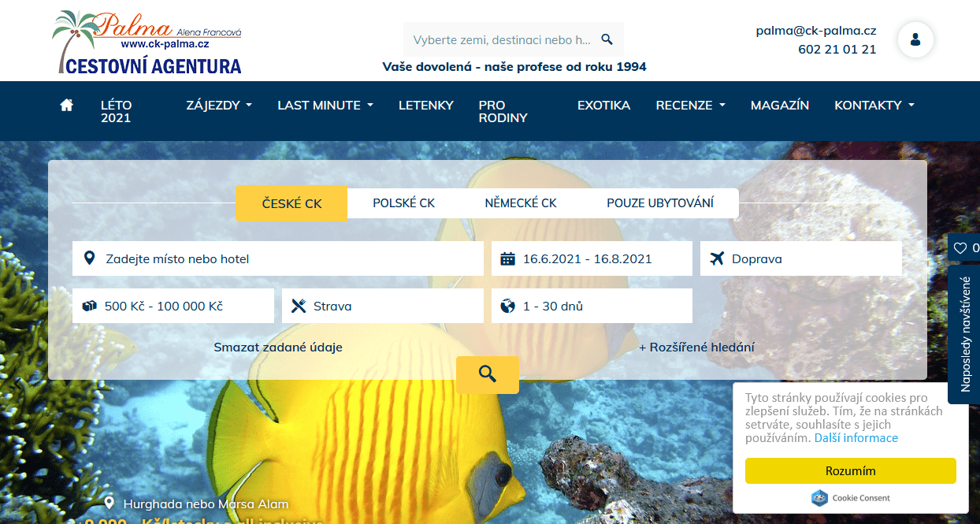Click the globe icon in days field
This screenshot has height=524, width=980.
coord(508,306)
